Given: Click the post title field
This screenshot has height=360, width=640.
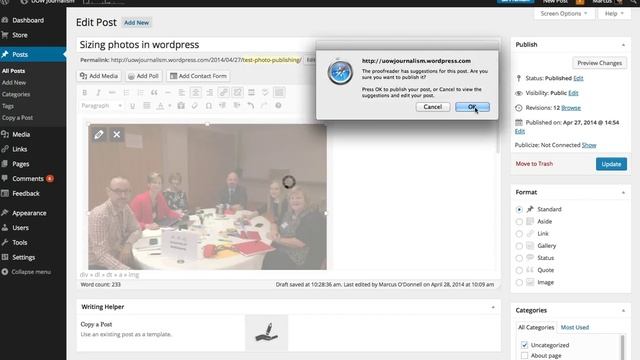Looking at the screenshot, I should (196, 44).
